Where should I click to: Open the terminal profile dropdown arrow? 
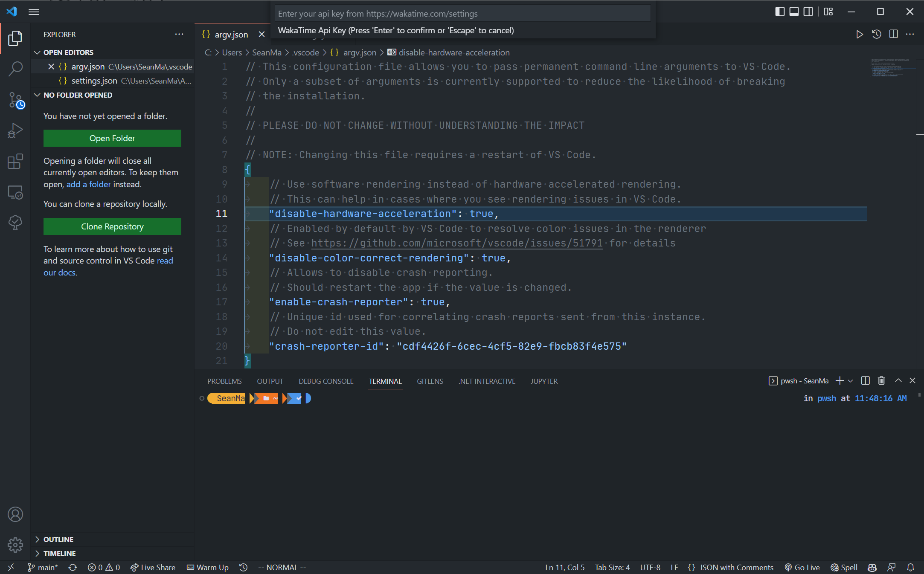[x=851, y=380]
